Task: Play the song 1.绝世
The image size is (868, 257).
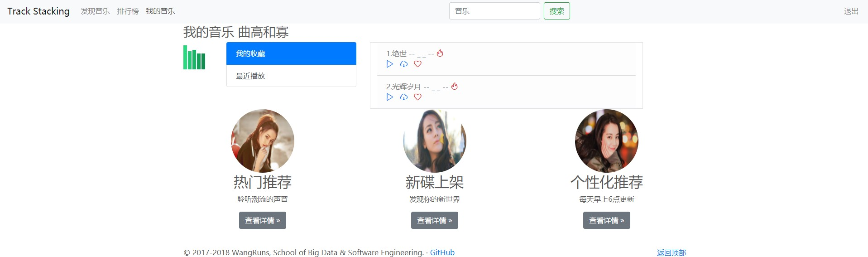Action: click(x=389, y=64)
